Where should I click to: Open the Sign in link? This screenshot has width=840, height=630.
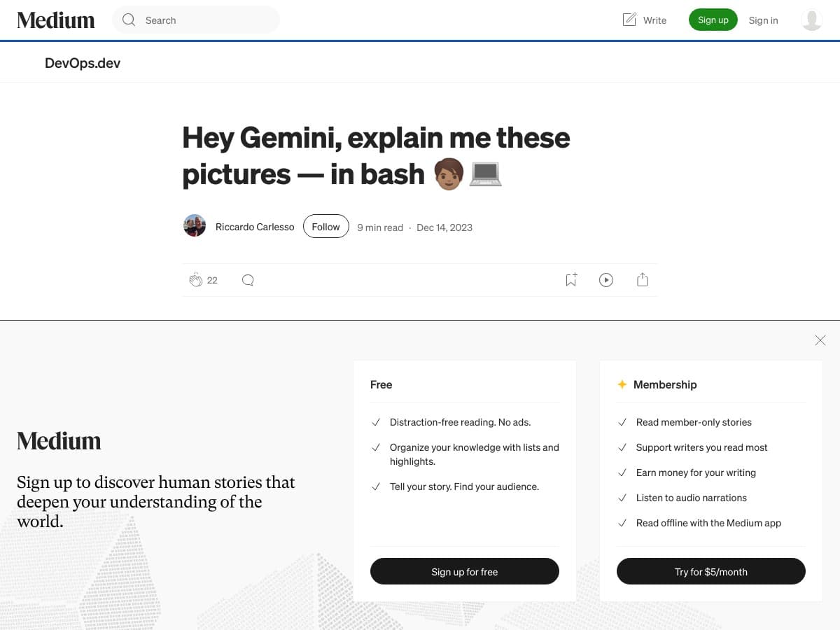763,20
